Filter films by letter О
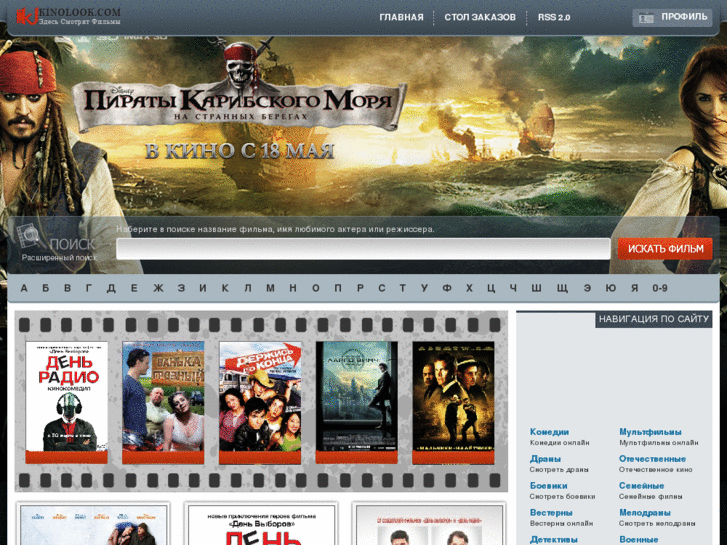The height and width of the screenshot is (545, 727). [316, 289]
